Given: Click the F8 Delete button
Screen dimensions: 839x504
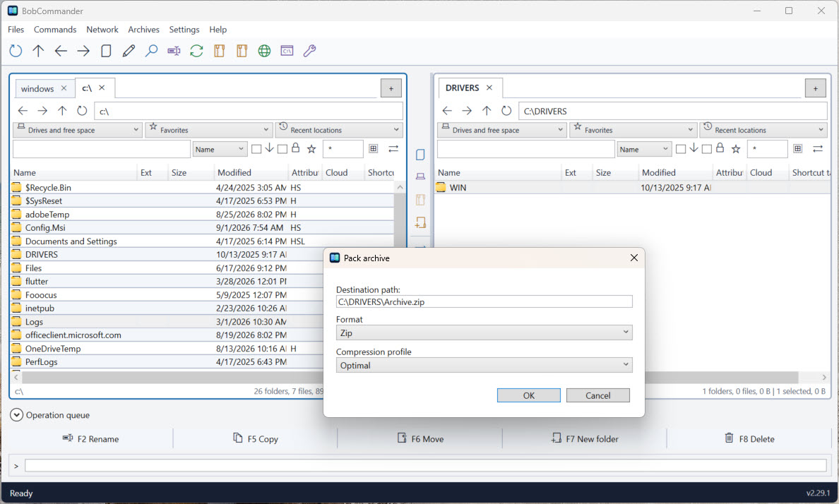Looking at the screenshot, I should [x=749, y=439].
